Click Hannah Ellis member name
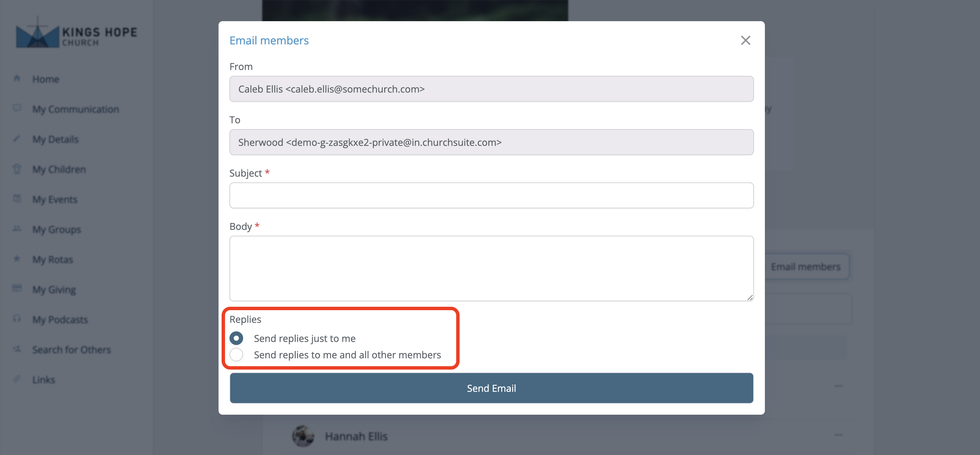The height and width of the screenshot is (455, 980). 356,436
